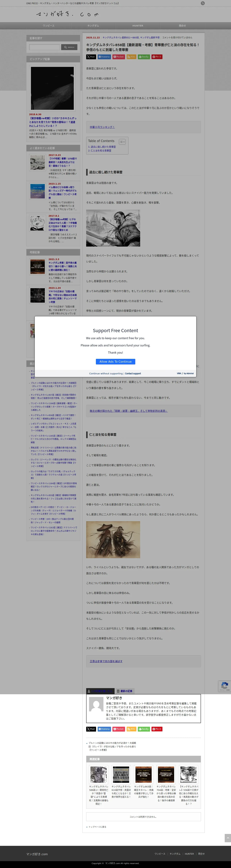Select the author profile tab beside 最新の記事
Viewport: 231px width, 868px height.
[100, 691]
